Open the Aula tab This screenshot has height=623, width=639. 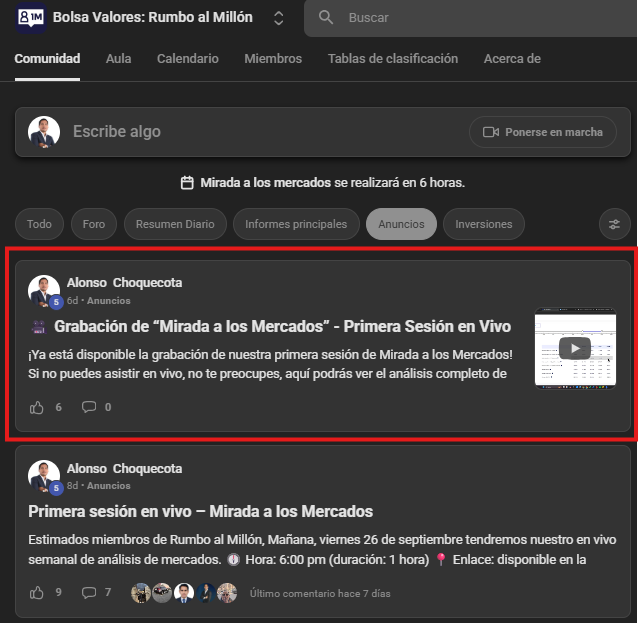coord(118,59)
